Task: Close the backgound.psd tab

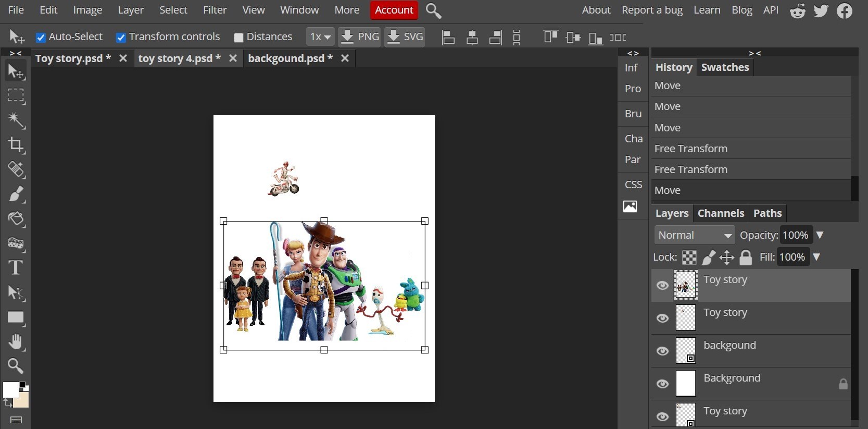Action: click(x=345, y=58)
